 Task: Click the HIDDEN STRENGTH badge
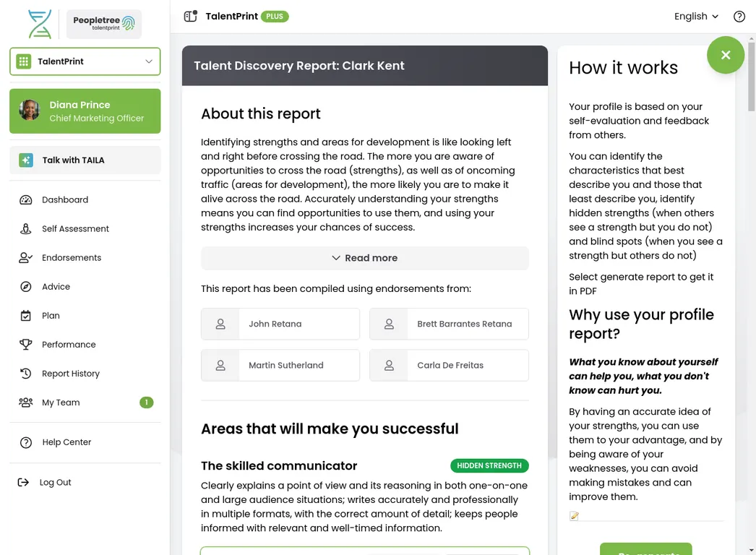pos(489,465)
